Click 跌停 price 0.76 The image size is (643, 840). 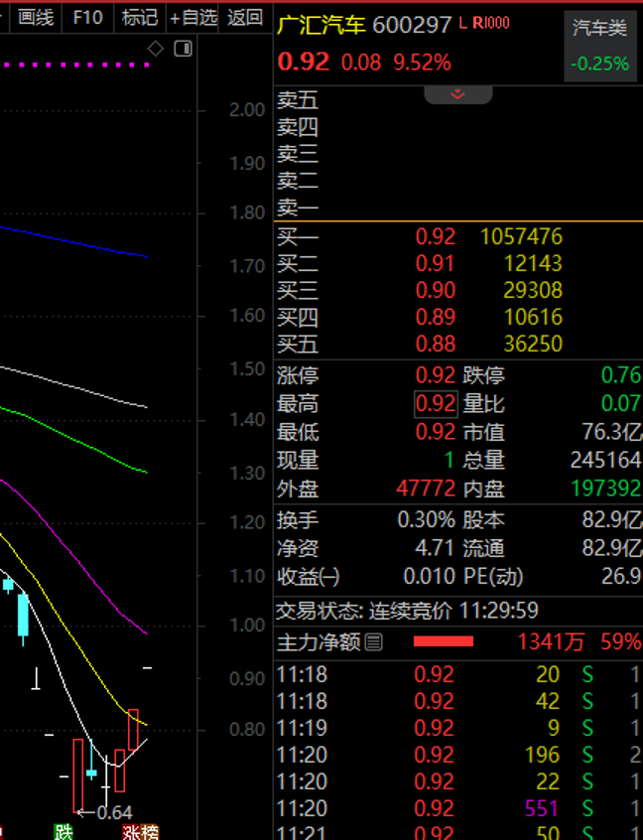tap(621, 375)
